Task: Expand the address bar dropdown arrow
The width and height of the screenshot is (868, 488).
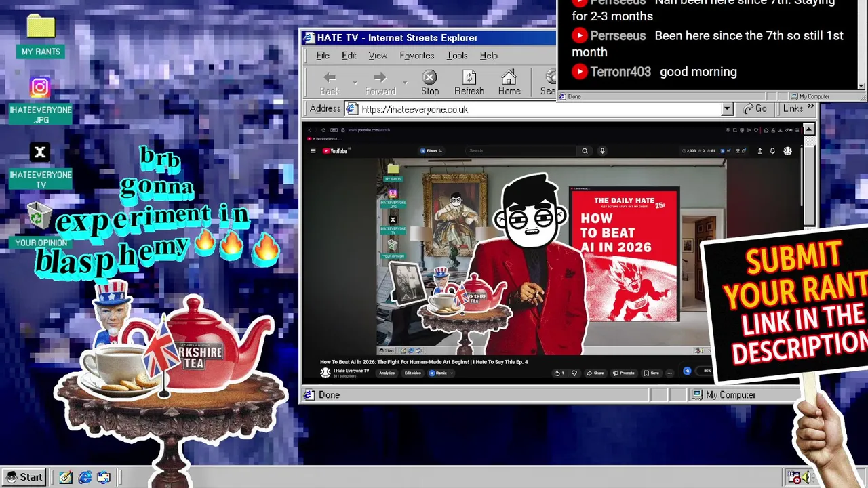Action: pyautogui.click(x=727, y=109)
